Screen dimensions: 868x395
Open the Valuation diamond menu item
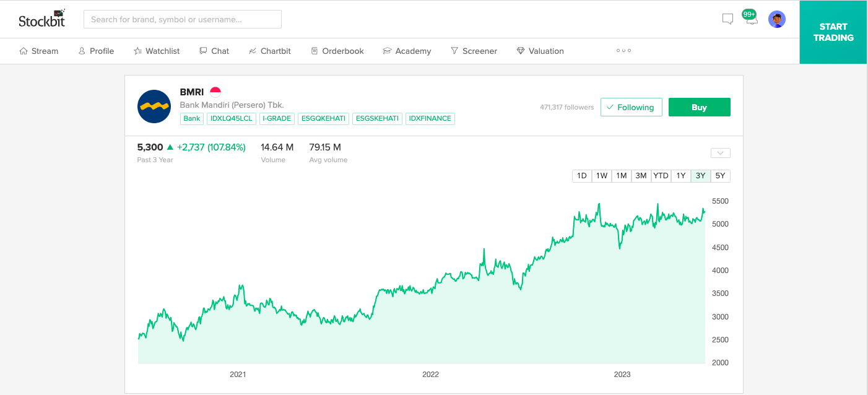coord(540,51)
